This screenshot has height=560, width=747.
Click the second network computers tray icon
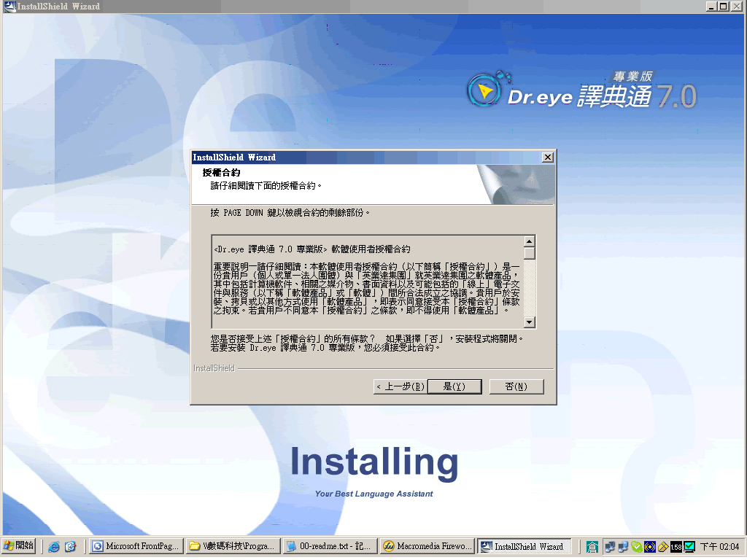(623, 547)
